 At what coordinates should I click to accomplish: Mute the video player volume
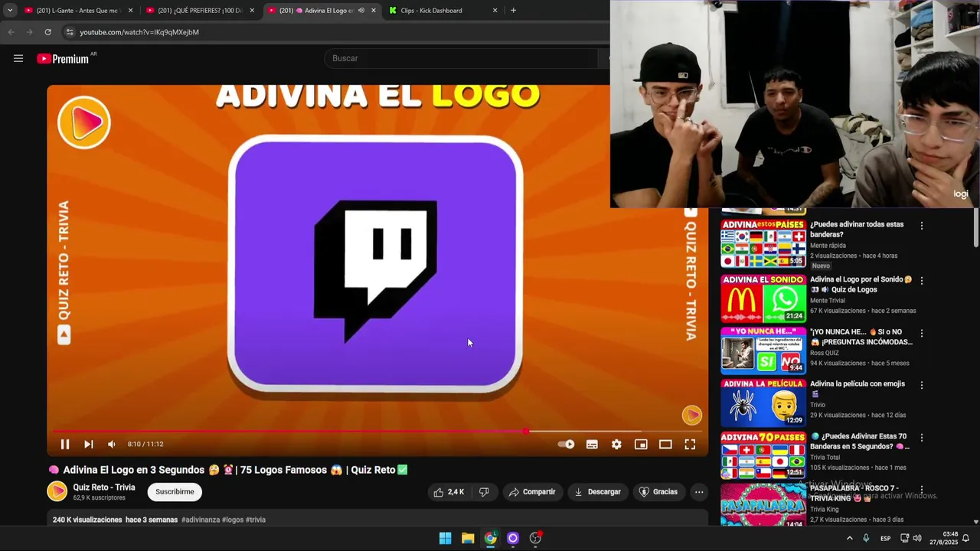pyautogui.click(x=112, y=444)
